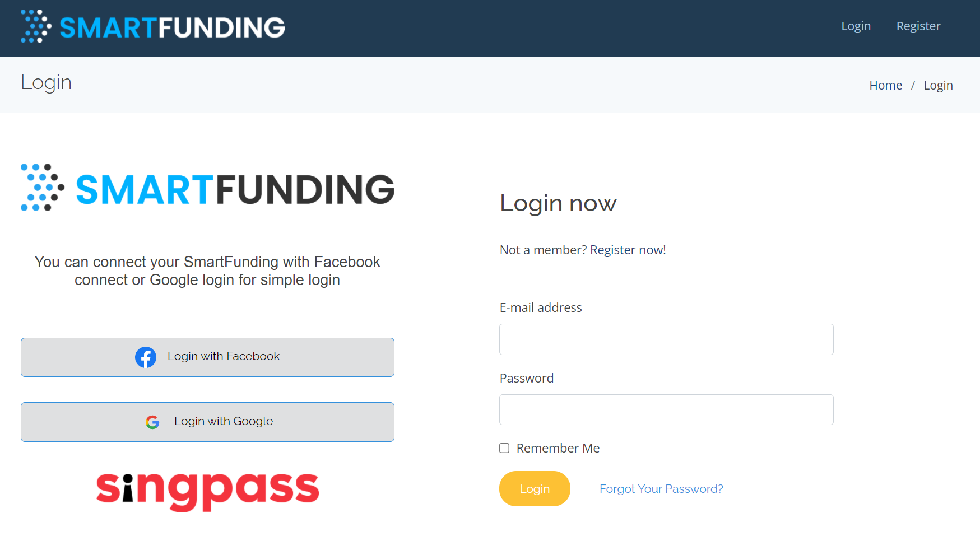Submit with the yellow Login button
This screenshot has height=541, width=980.
coord(535,489)
